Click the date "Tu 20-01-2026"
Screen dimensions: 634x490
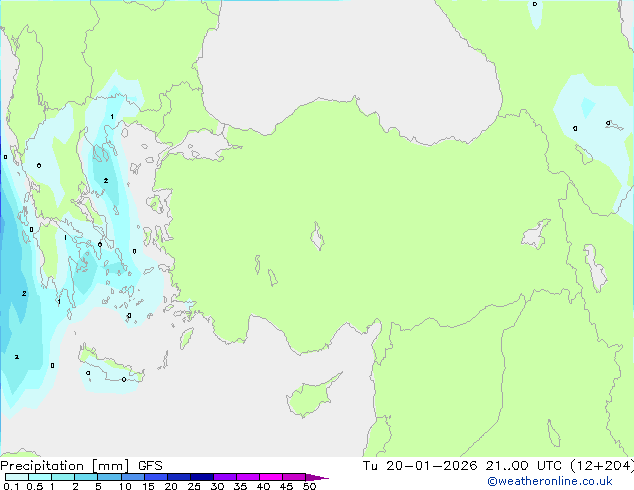pyautogui.click(x=420, y=466)
